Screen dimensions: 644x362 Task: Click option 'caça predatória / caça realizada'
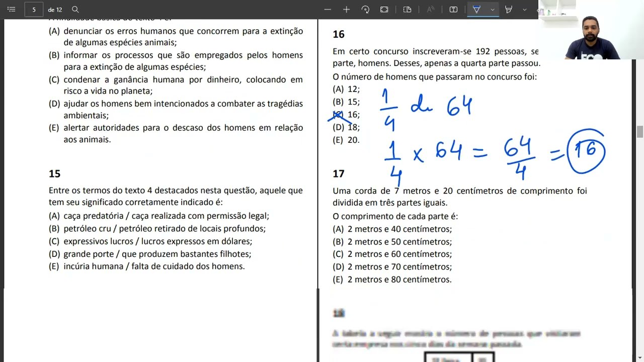coord(159,216)
